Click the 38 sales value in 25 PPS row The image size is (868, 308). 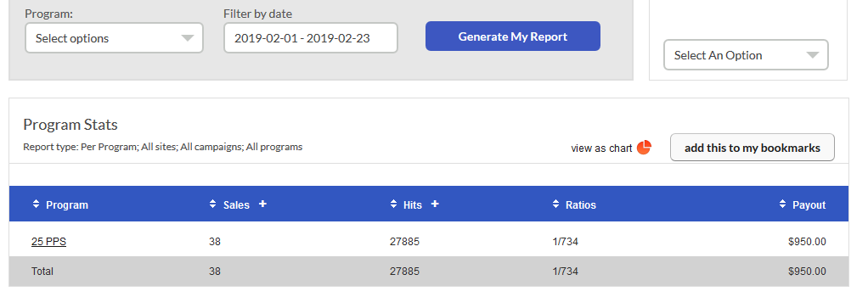215,242
